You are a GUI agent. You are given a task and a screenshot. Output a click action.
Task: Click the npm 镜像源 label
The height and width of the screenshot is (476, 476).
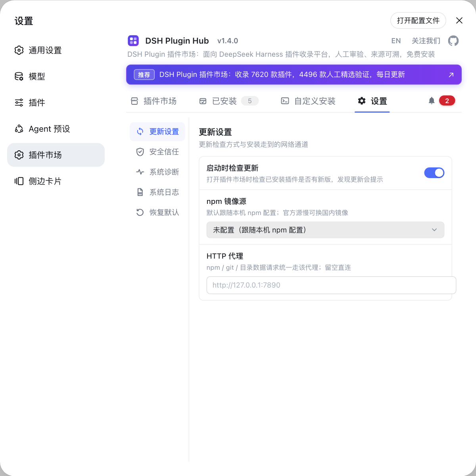[226, 202]
